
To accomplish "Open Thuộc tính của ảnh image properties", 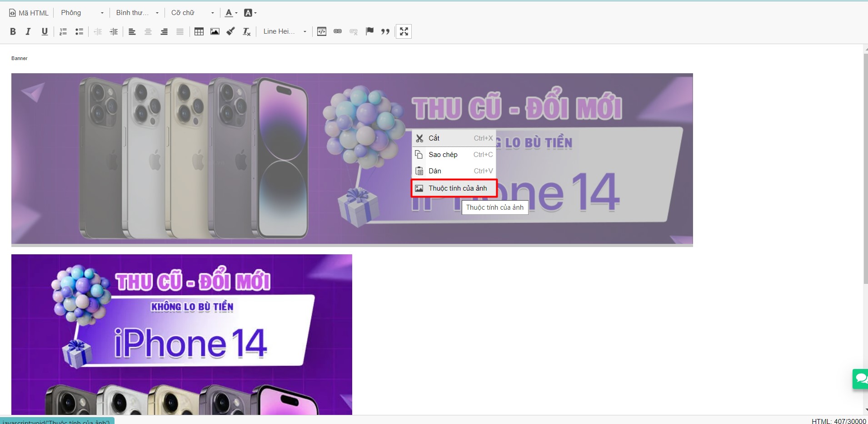I will (x=454, y=188).
